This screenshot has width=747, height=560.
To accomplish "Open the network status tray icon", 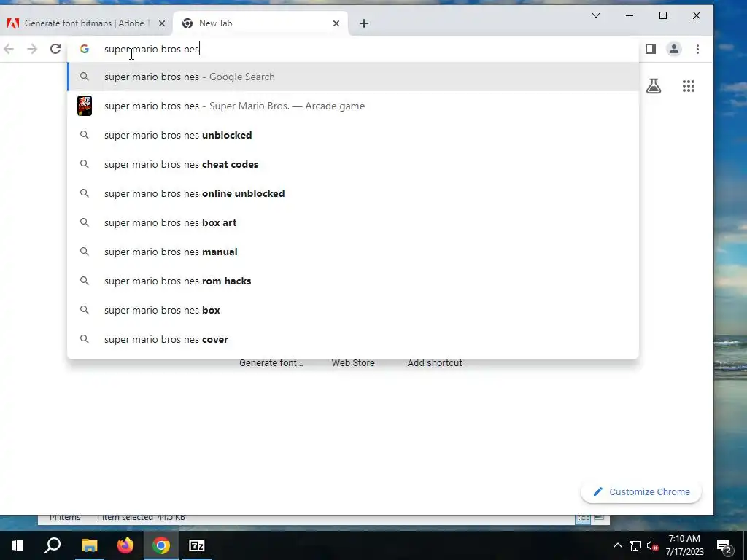I will coord(635,545).
